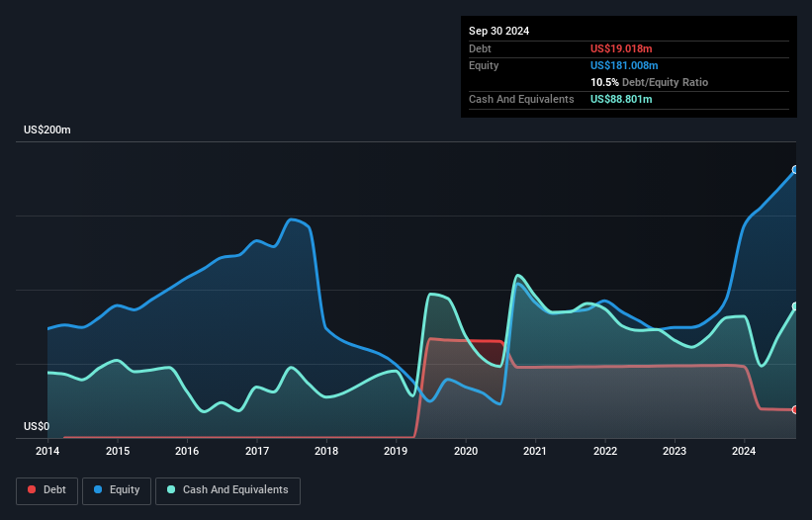The height and width of the screenshot is (520, 812).
Task: Click the 2017 x-axis label
Action: click(x=257, y=451)
